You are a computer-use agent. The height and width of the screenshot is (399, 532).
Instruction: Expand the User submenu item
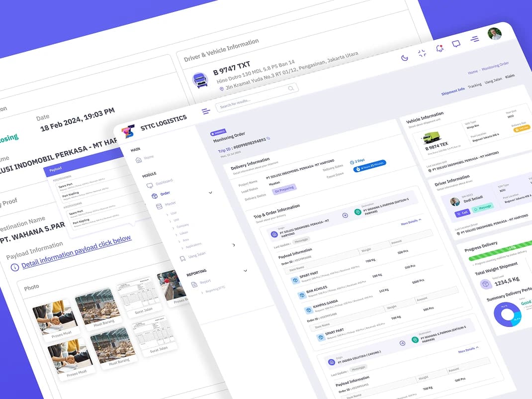click(x=172, y=214)
